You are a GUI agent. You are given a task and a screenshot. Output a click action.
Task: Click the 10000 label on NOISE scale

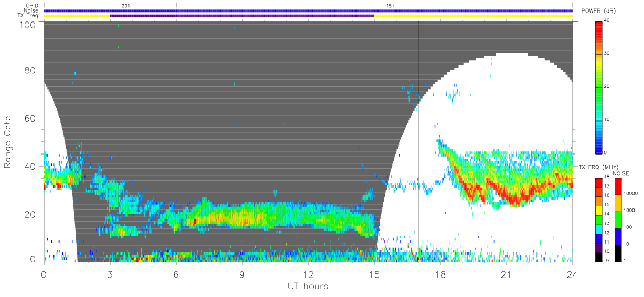coord(630,193)
